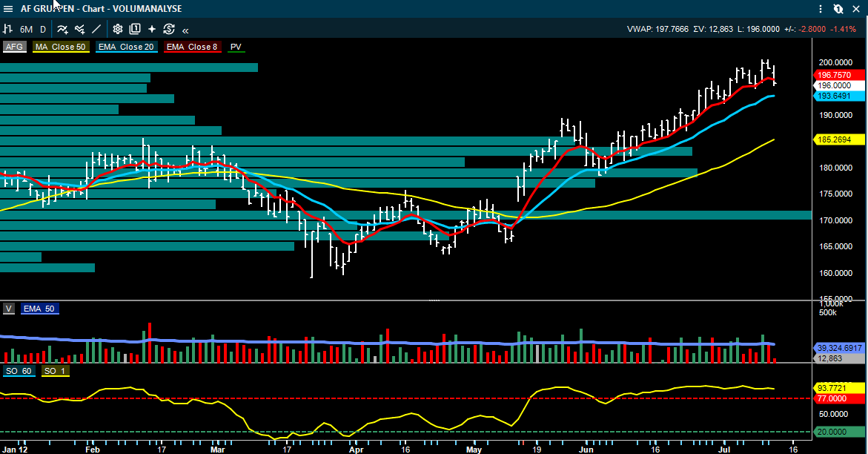Click the longest price-volume bar at 170
Viewport: 868px width, 454px height.
pyautogui.click(x=405, y=215)
